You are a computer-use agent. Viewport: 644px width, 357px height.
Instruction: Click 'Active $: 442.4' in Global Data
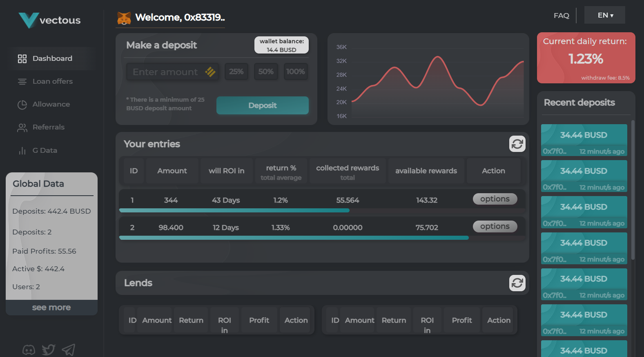tap(38, 269)
